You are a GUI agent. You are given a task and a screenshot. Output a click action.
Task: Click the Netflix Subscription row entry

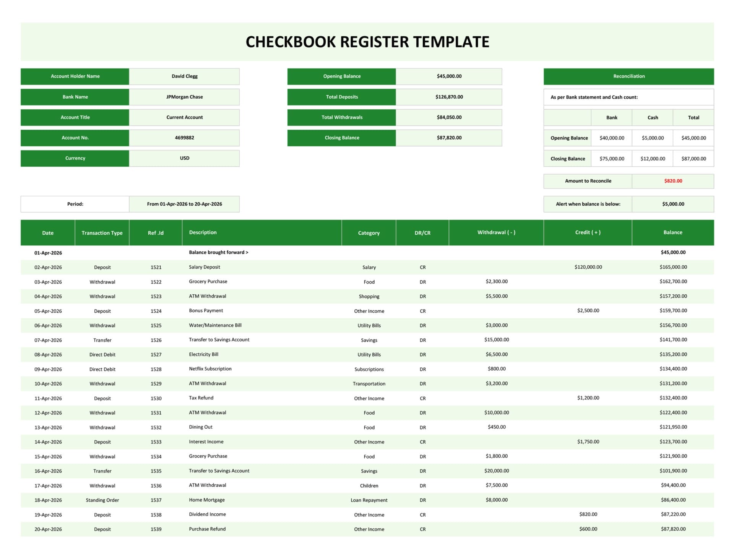210,368
